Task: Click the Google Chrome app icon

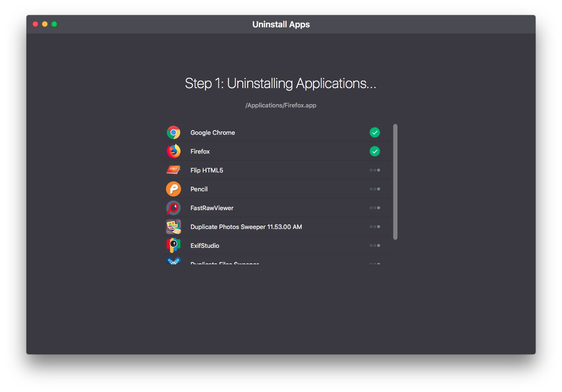Action: [174, 132]
